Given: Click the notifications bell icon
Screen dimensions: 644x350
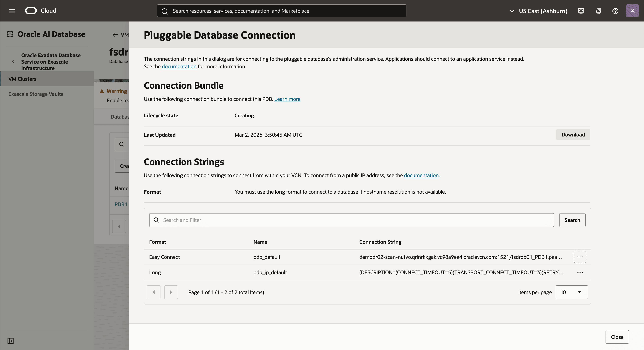Looking at the screenshot, I should pyautogui.click(x=598, y=11).
